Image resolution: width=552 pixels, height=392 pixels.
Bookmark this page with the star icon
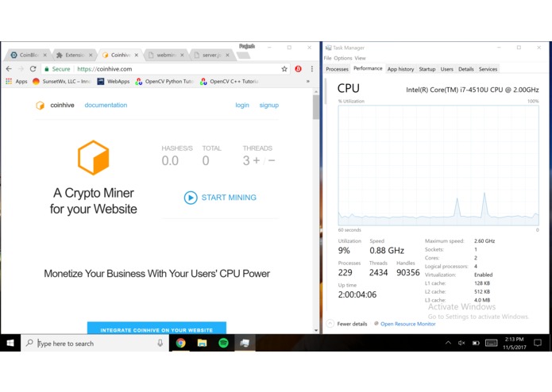coord(284,69)
